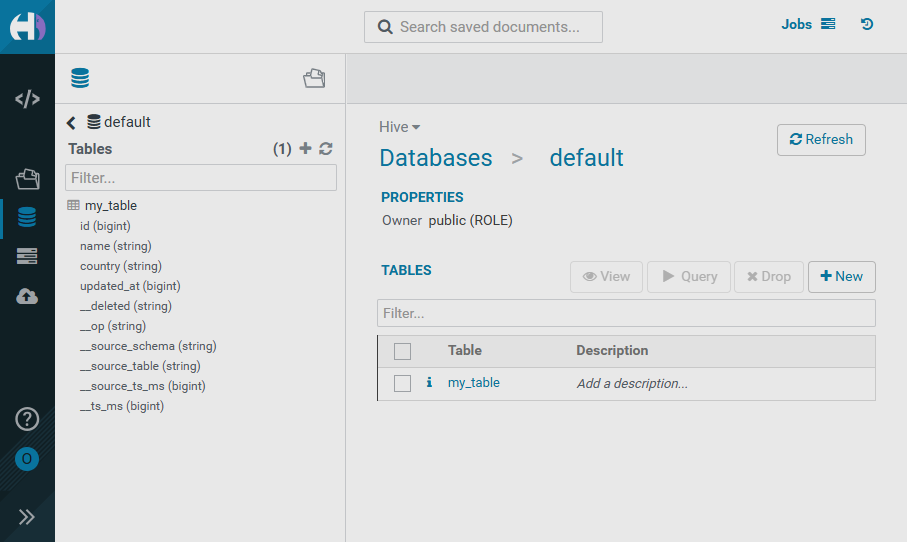
Task: Open the job browser sidebar icon
Action: click(27, 257)
